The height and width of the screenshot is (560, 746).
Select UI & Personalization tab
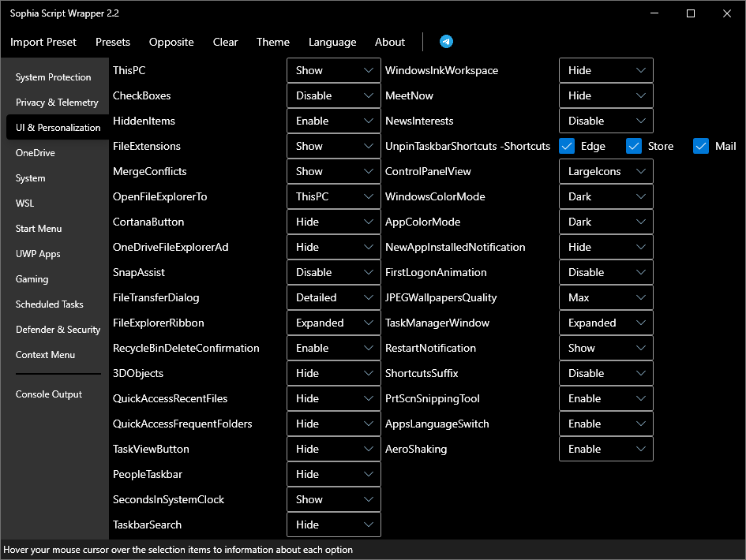[x=57, y=128]
